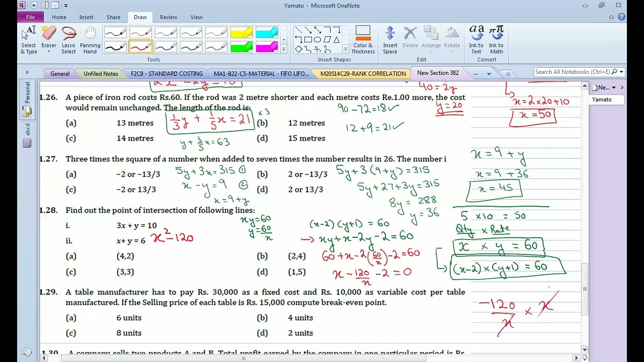The width and height of the screenshot is (644, 362).
Task: Pick the thick gray pen, bottom row
Action: click(216, 47)
